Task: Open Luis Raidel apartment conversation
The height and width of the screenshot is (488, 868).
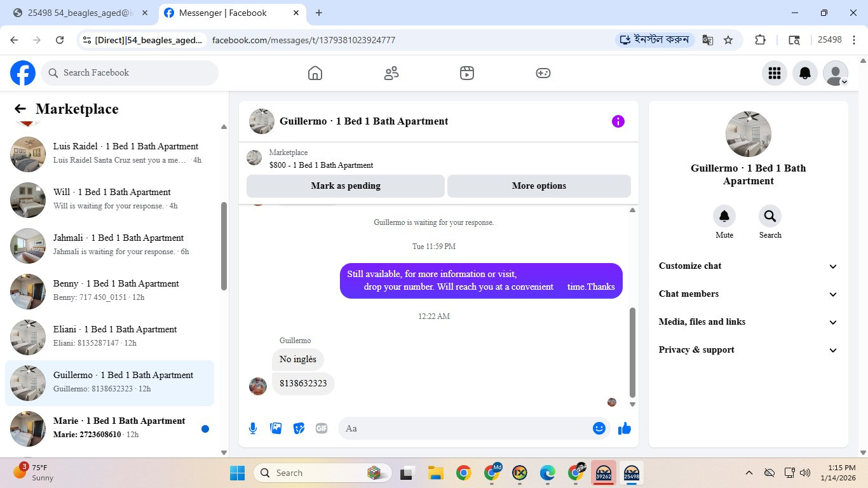Action: 110,154
